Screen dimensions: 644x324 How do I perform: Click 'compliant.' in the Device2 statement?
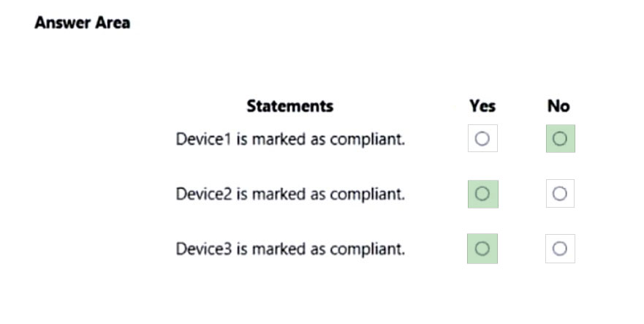coord(368,195)
